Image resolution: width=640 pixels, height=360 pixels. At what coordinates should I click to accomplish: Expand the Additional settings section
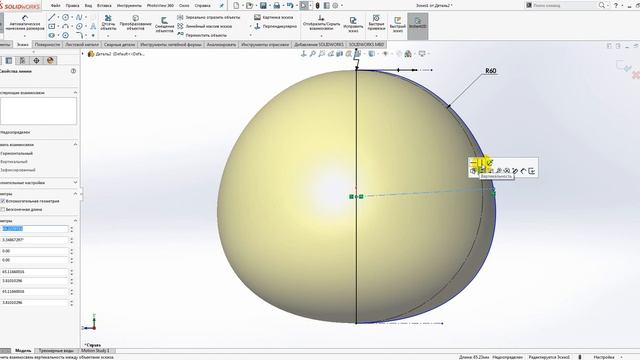click(75, 182)
